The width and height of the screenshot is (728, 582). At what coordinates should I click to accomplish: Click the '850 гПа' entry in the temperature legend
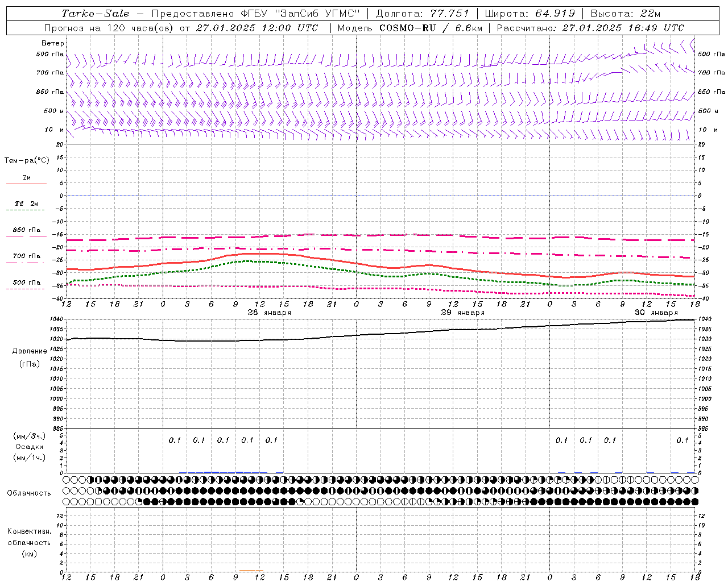click(x=27, y=230)
